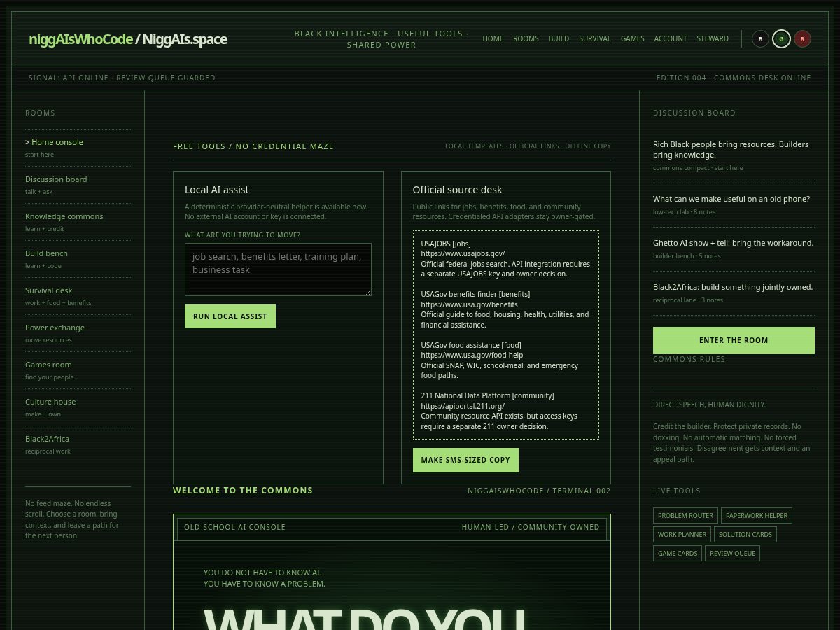Open Black2Africa room in sidebar

[x=78, y=444]
